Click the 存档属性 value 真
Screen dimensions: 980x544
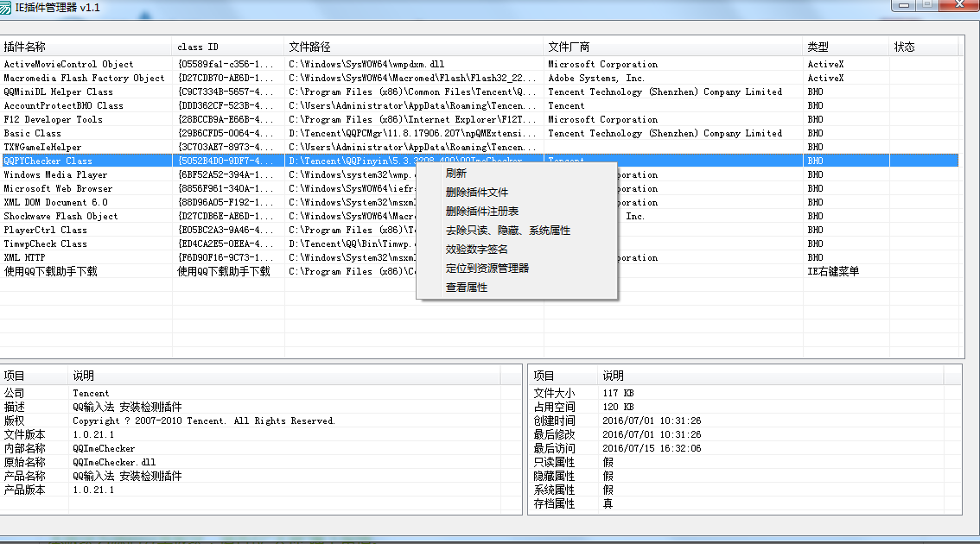(x=608, y=503)
